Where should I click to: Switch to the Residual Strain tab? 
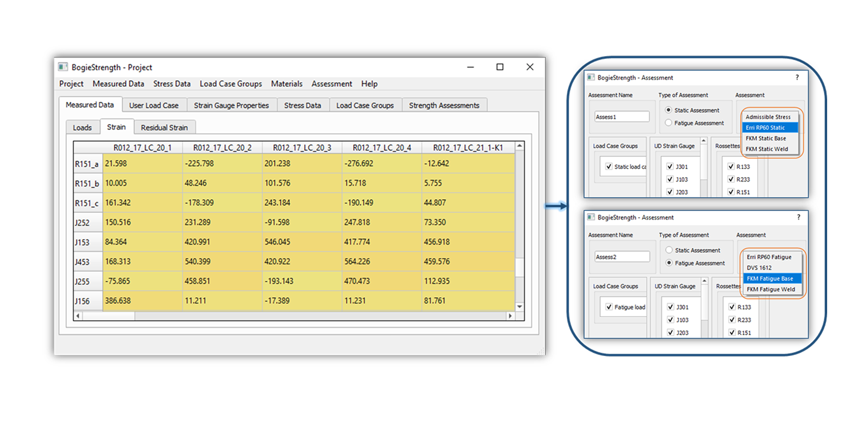164,127
